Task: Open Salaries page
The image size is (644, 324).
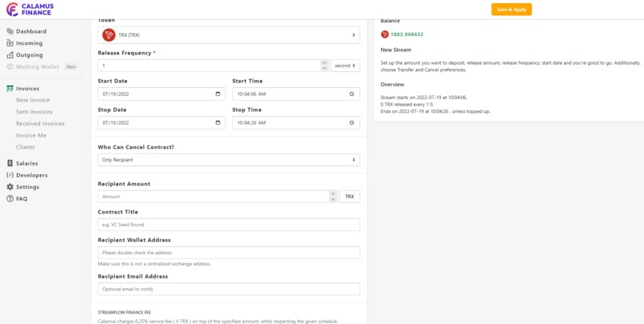Action: click(26, 163)
